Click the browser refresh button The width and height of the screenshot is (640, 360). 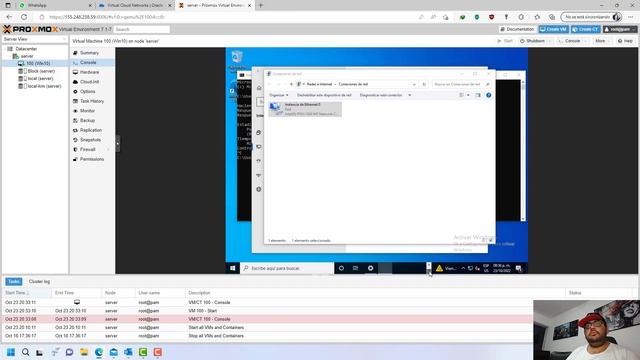point(24,17)
